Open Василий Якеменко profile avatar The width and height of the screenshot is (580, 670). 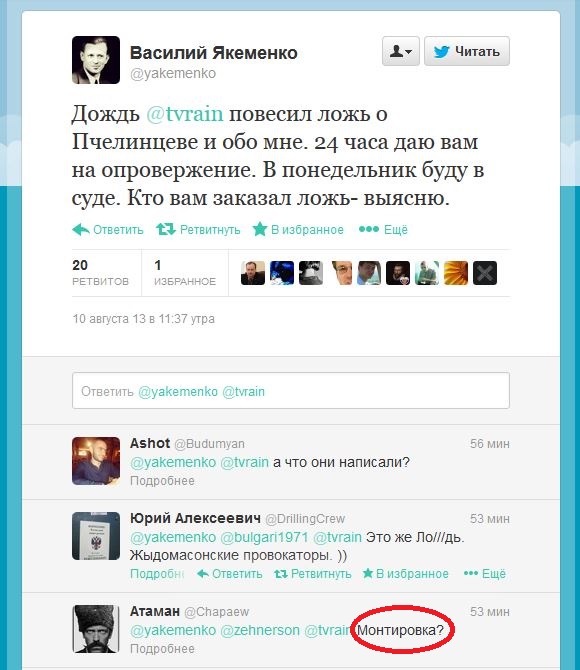(96, 60)
